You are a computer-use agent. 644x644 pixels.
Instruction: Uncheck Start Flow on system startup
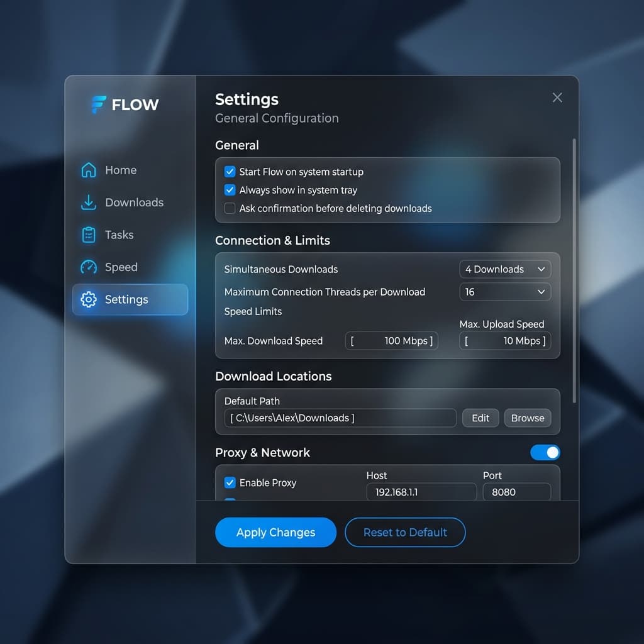pyautogui.click(x=230, y=171)
